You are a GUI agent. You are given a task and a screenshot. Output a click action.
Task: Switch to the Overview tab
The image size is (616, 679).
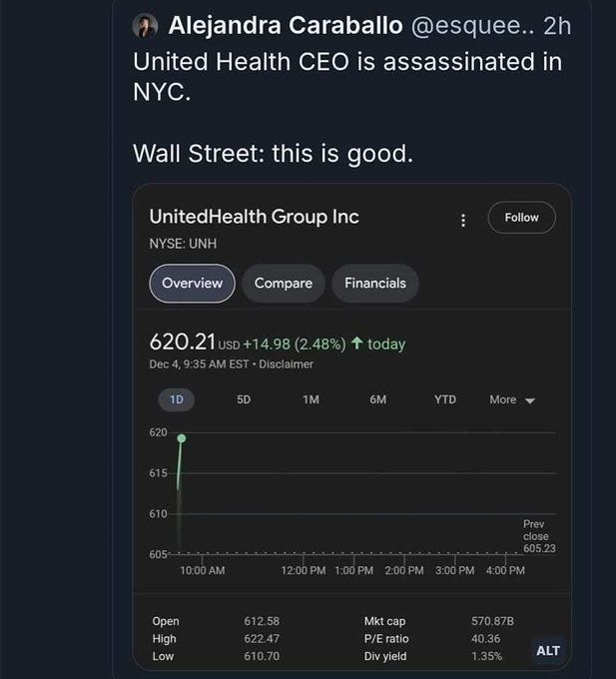193,284
